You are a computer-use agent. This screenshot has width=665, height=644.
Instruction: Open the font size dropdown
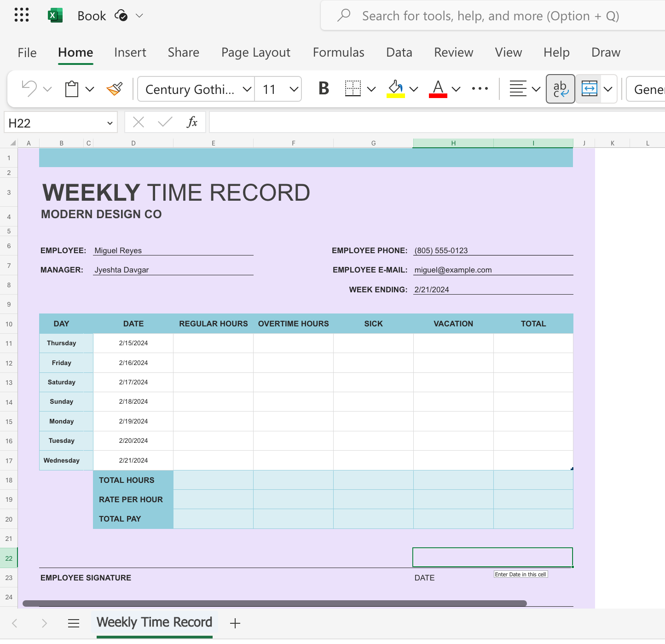[294, 89]
